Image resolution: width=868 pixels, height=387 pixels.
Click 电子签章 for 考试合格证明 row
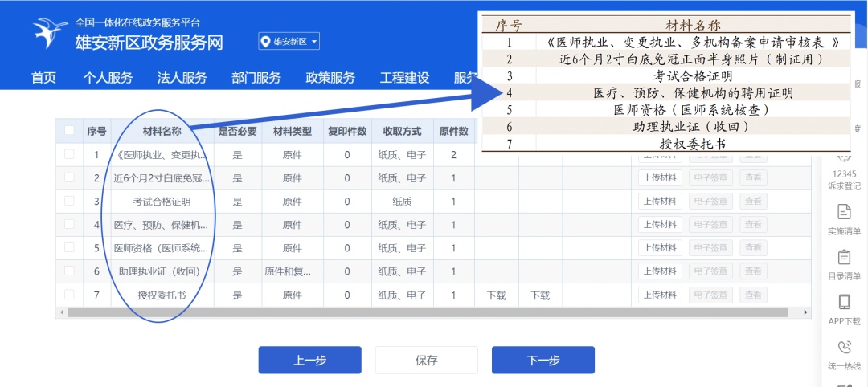tap(710, 202)
